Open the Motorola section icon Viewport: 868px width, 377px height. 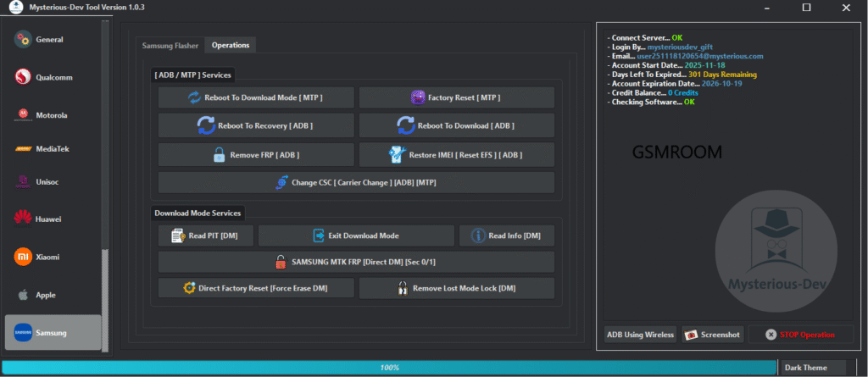(x=23, y=114)
